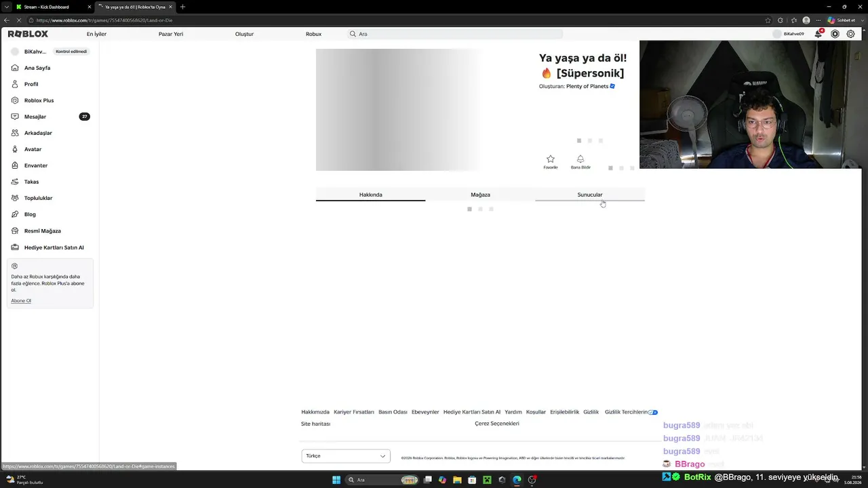
Task: Open Topluluklar communities icon
Action: [x=15, y=198]
